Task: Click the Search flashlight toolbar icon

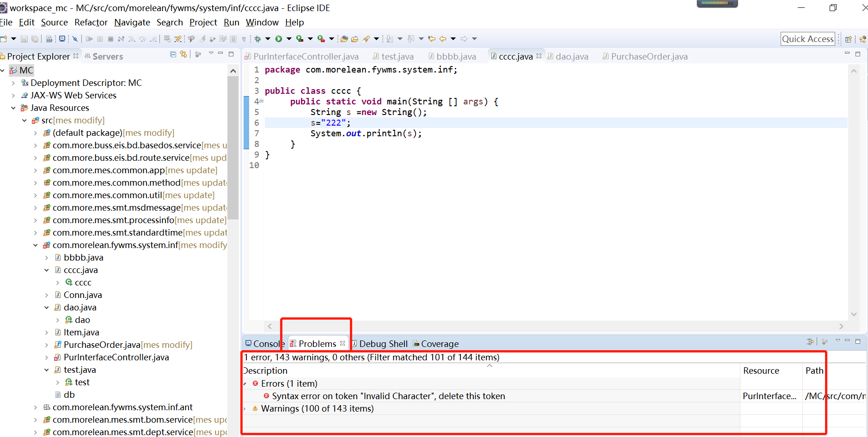Action: [367, 39]
